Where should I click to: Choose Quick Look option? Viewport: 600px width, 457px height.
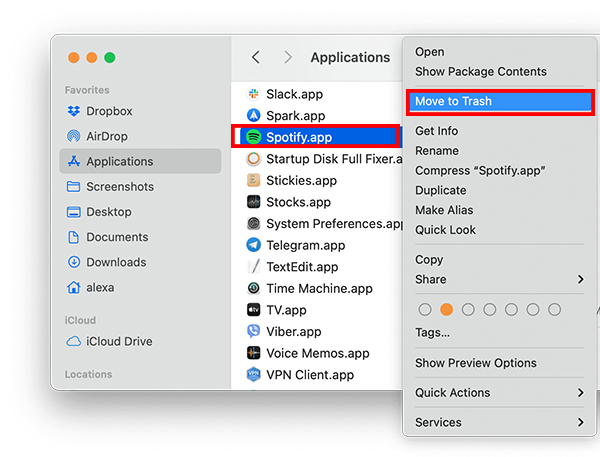445,230
